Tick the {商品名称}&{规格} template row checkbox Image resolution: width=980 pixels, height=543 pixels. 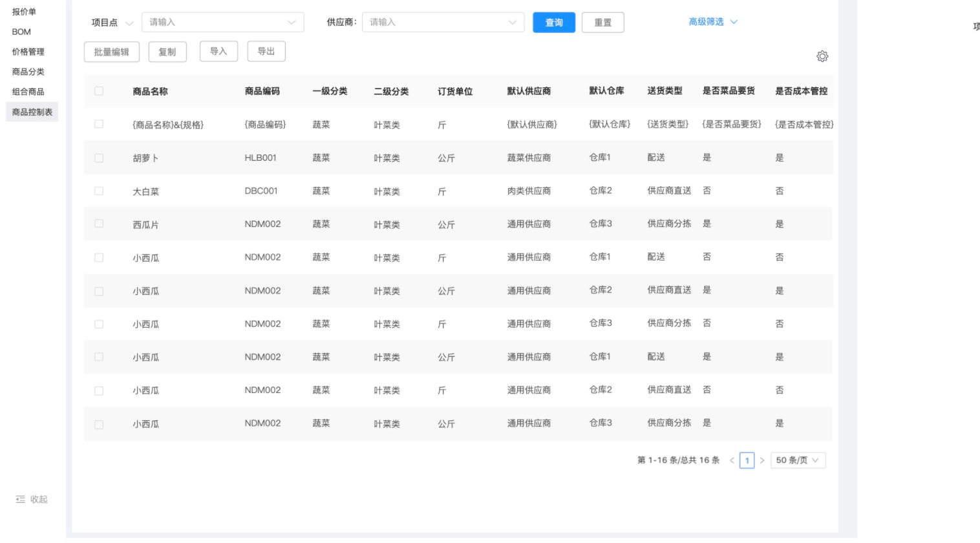(99, 124)
